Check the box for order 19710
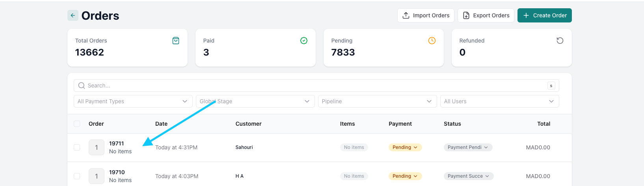 [x=77, y=176]
